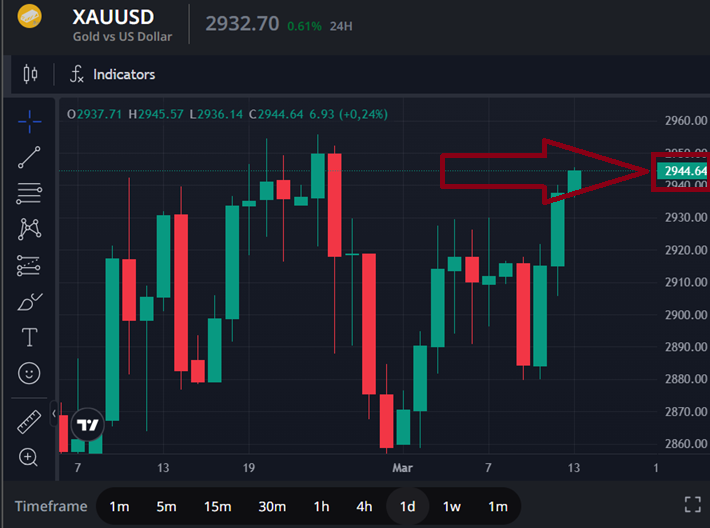The width and height of the screenshot is (710, 528).
Task: Open the Fibonacci retracement tool
Action: point(29,193)
